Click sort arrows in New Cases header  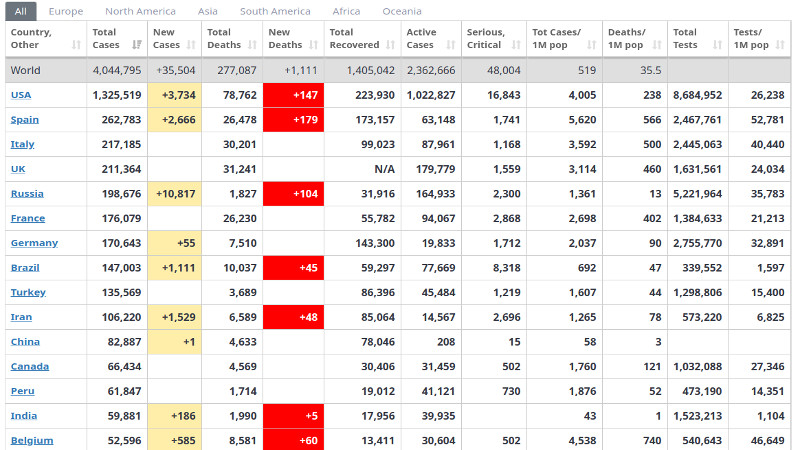coord(192,45)
